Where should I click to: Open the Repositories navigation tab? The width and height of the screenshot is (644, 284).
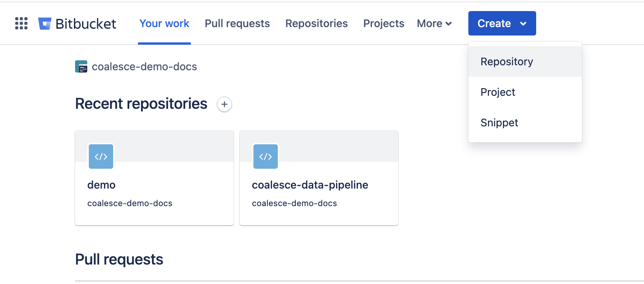click(316, 23)
